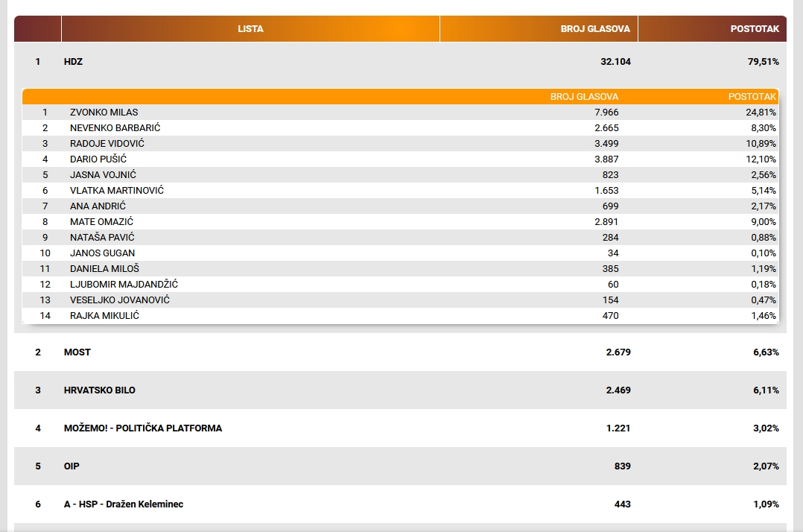Screen dimensions: 803x532
Task: Click the 7.966 votes cell
Action: (606, 112)
